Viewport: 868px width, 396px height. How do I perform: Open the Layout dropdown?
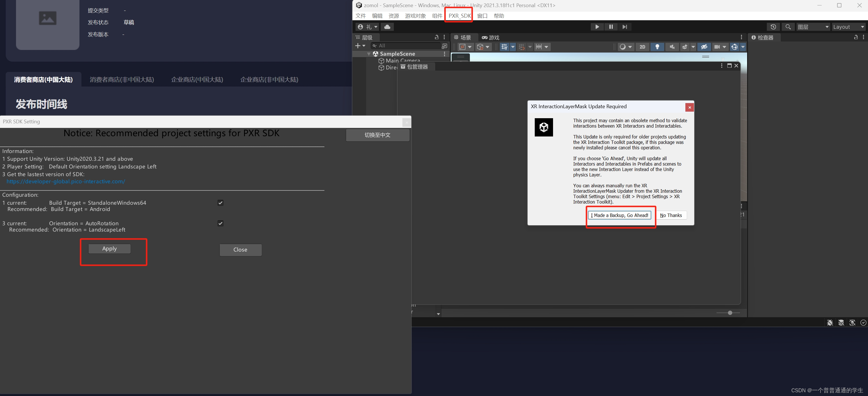[x=849, y=27]
